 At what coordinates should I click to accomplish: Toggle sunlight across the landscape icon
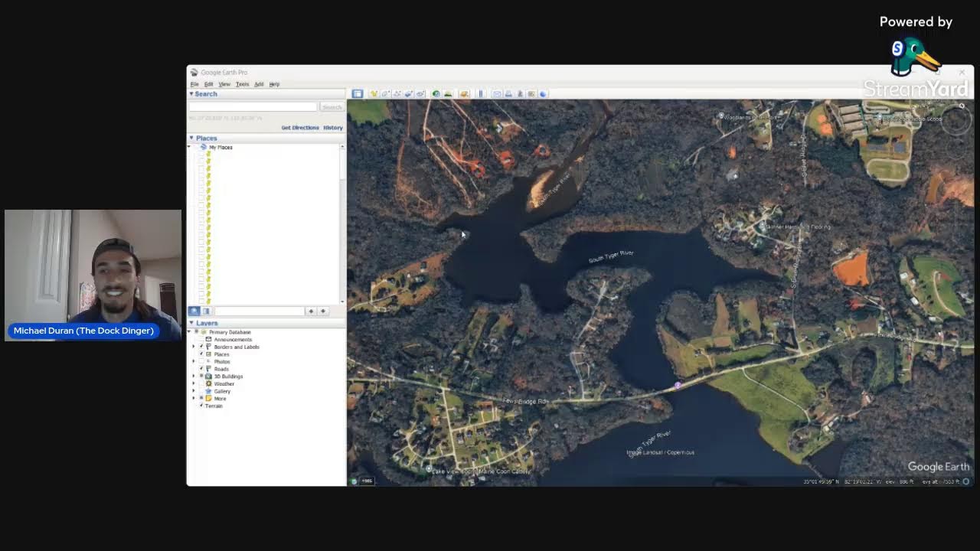pyautogui.click(x=448, y=93)
